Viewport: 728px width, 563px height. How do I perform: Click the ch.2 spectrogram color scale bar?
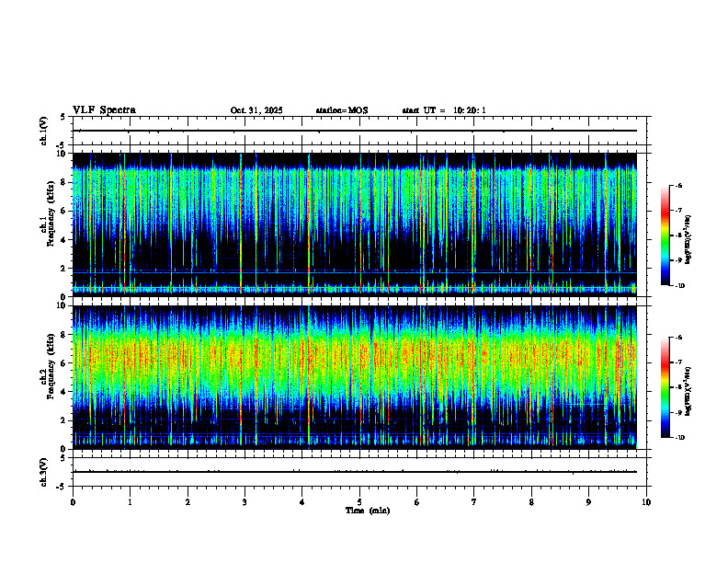[x=665, y=387]
